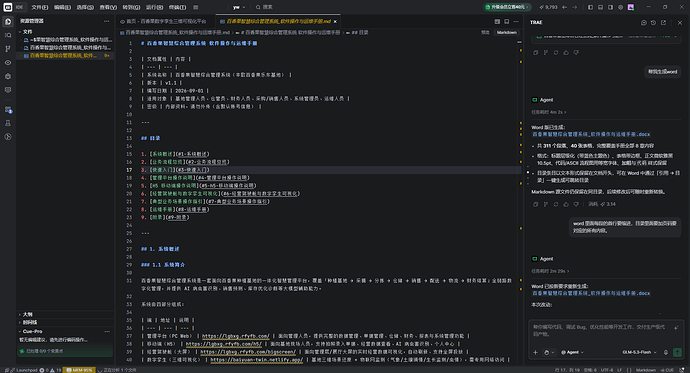This screenshot has height=373, width=690.
Task: Go back with the left arrow
Action: [565, 7]
